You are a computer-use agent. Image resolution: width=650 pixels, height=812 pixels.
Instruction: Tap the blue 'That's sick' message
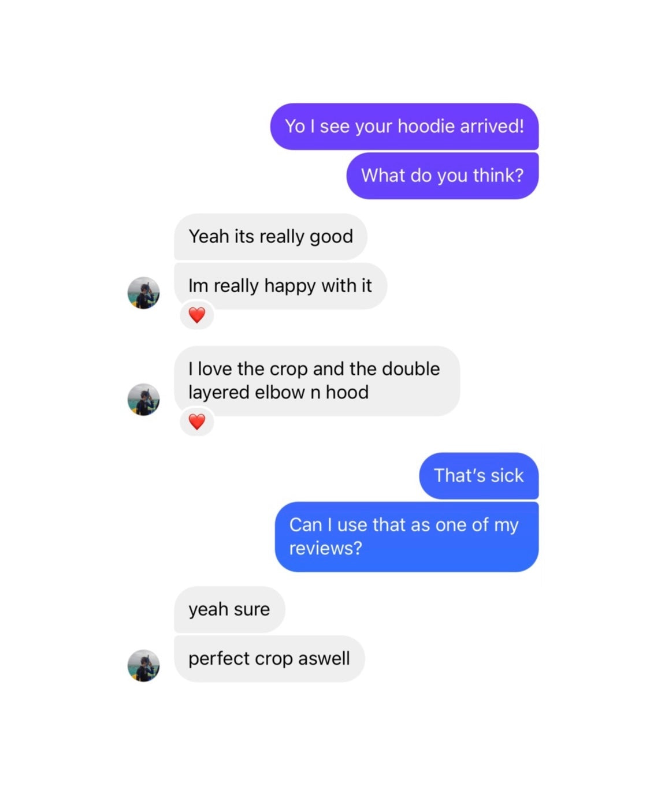tap(479, 476)
